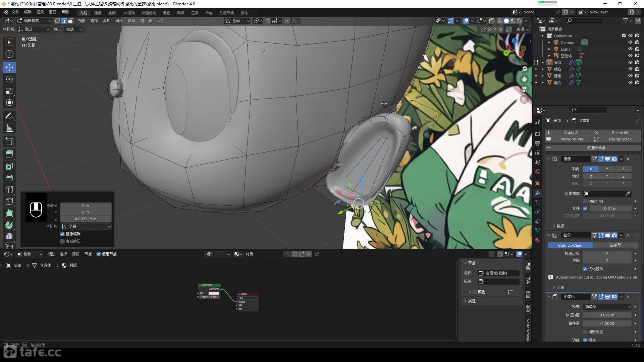Uncheck the Collection exclude checkbox
Viewport: 644px width, 362px height.
(x=624, y=36)
